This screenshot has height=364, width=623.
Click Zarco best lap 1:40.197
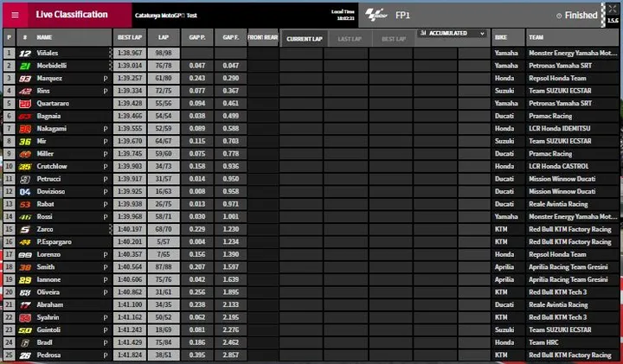point(130,229)
